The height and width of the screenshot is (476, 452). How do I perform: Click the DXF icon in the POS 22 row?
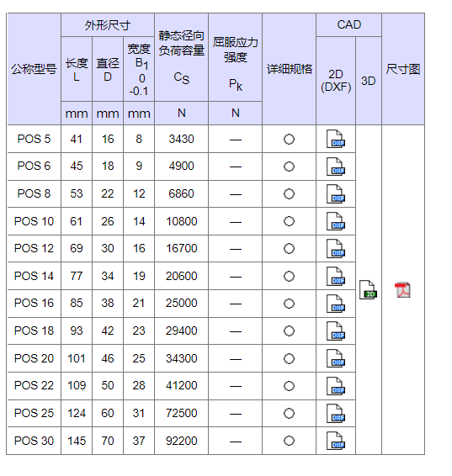click(x=336, y=386)
